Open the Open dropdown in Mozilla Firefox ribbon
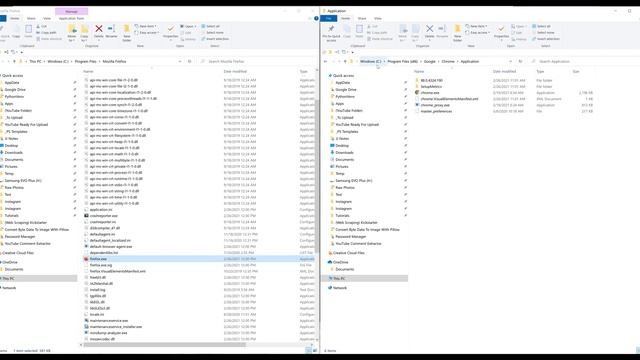This screenshot has width=640, height=360. [187, 26]
